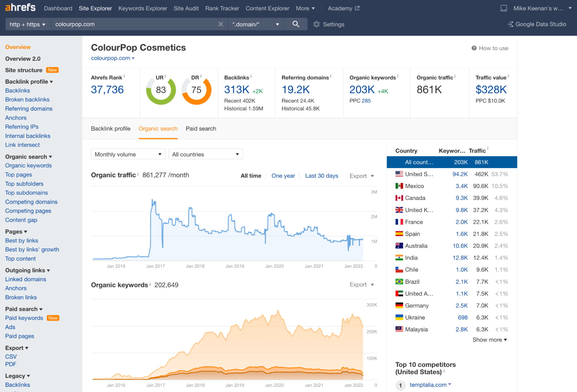Select the Paid search tab
The height and width of the screenshot is (392, 577).
click(x=201, y=129)
